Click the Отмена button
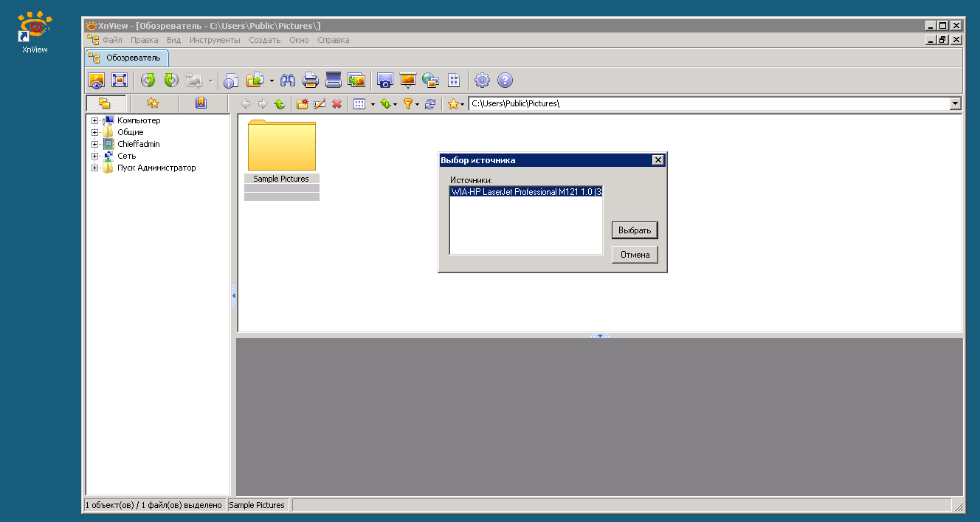Viewport: 980px width, 522px height. pyautogui.click(x=635, y=255)
